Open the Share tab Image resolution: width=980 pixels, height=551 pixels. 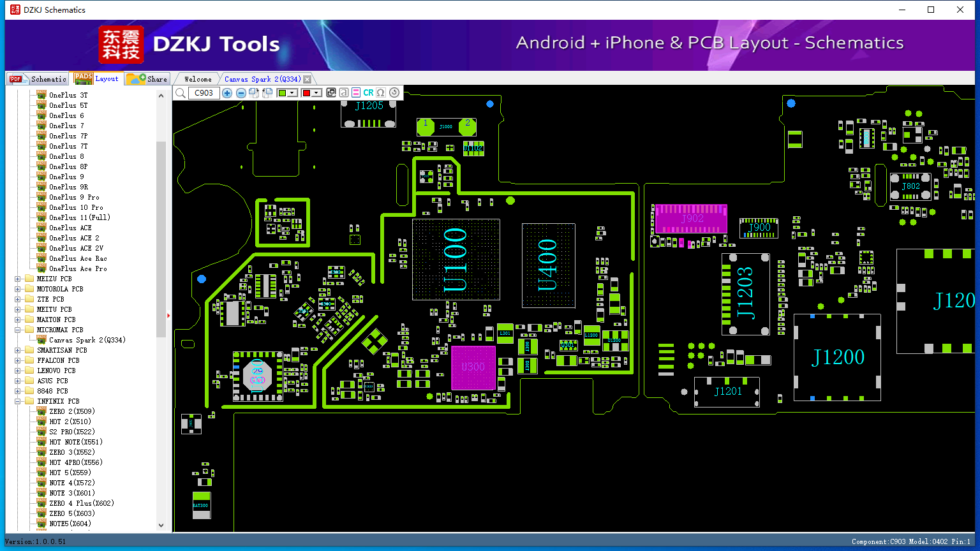point(147,79)
